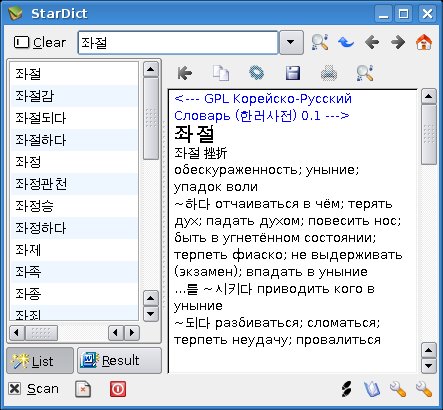443x410 pixels.
Task: Open the Manage Dictionaries book icon
Action: (x=372, y=389)
